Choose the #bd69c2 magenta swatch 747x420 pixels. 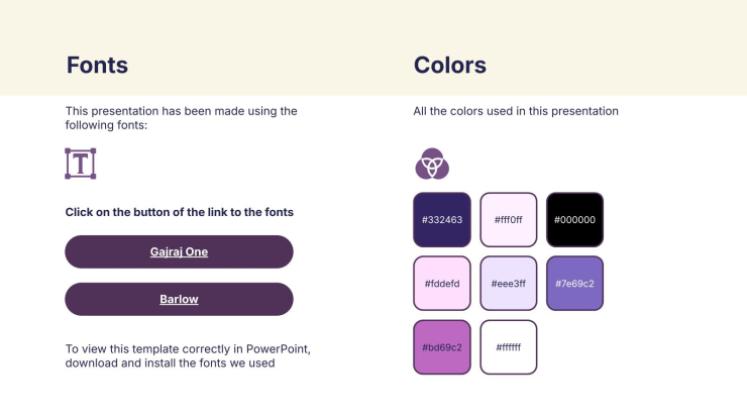point(442,347)
